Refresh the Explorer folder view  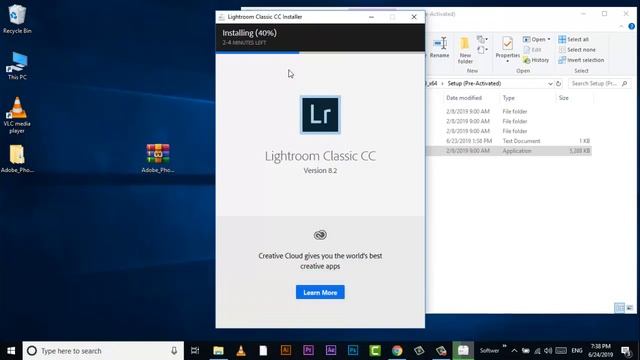558,84
